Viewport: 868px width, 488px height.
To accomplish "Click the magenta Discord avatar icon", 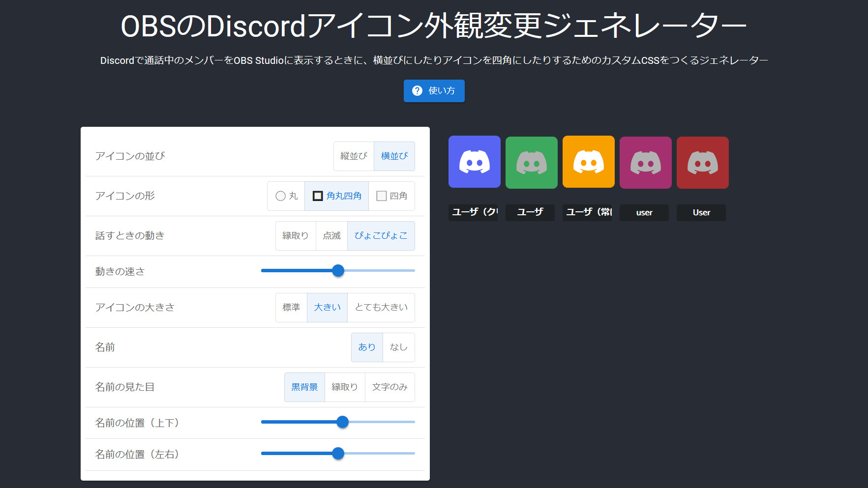I will click(645, 163).
